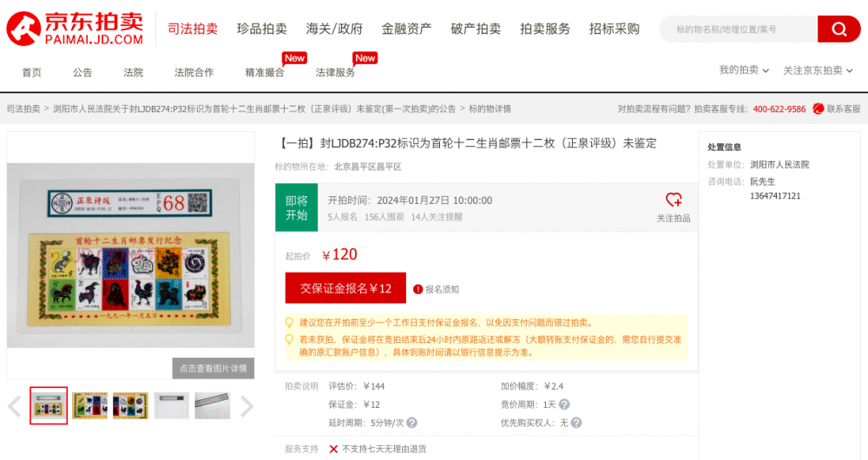Open the 珍品拍卖 tab
868x460 pixels.
[262, 29]
